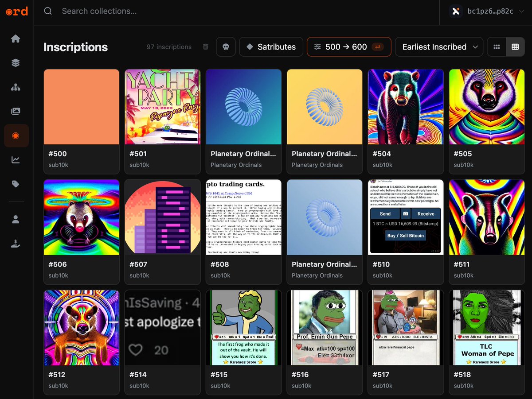Open the image gallery sidebar icon
Screen dimensions: 532x399
tap(16, 111)
